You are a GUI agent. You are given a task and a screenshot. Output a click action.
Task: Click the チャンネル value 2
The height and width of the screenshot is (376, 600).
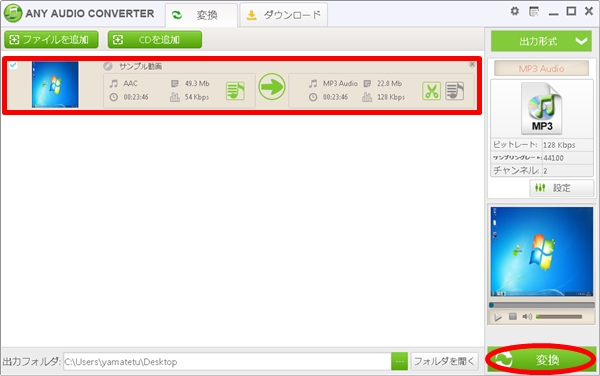545,171
